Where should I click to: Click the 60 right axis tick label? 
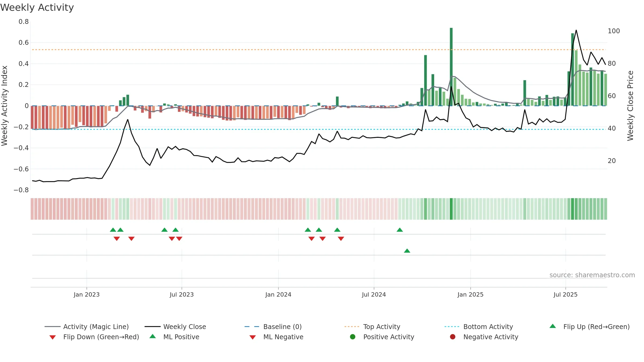(x=612, y=96)
